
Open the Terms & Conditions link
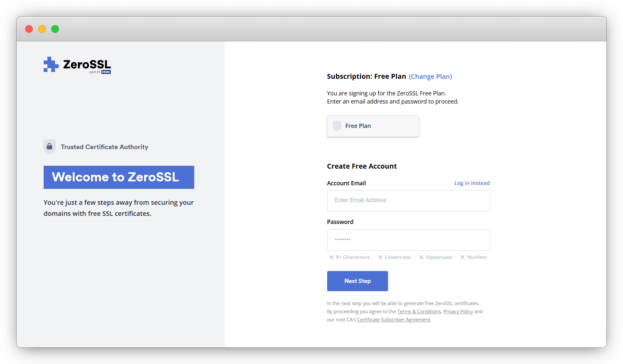pyautogui.click(x=419, y=312)
